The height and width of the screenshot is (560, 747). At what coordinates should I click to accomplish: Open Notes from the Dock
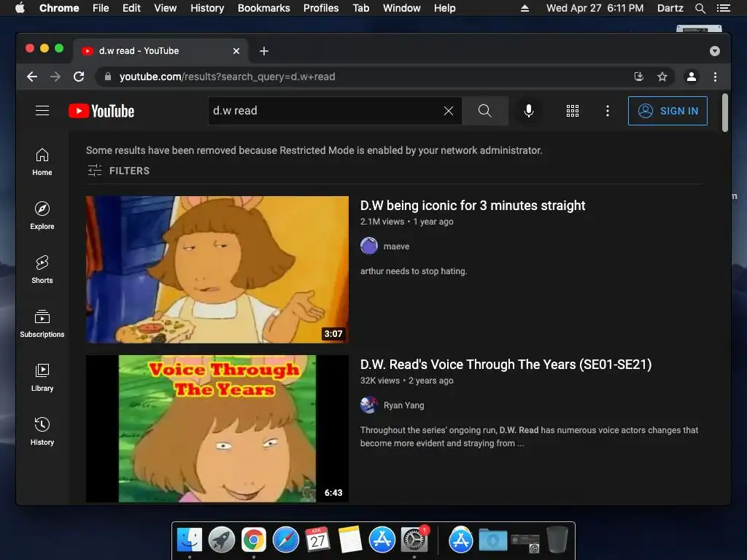tap(350, 540)
